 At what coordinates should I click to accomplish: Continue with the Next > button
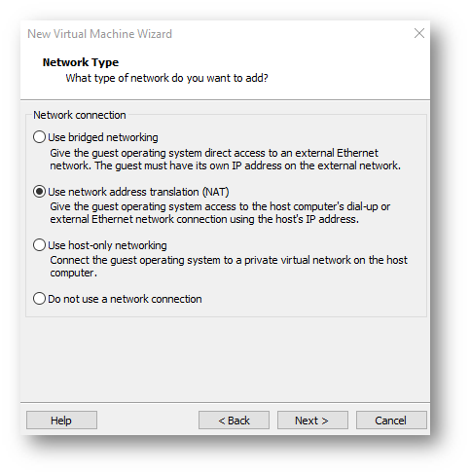coord(312,421)
